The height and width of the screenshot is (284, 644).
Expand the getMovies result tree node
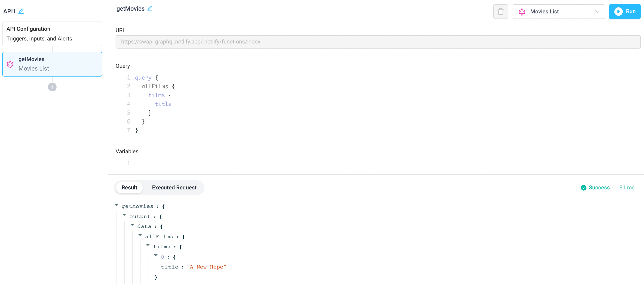pyautogui.click(x=117, y=206)
